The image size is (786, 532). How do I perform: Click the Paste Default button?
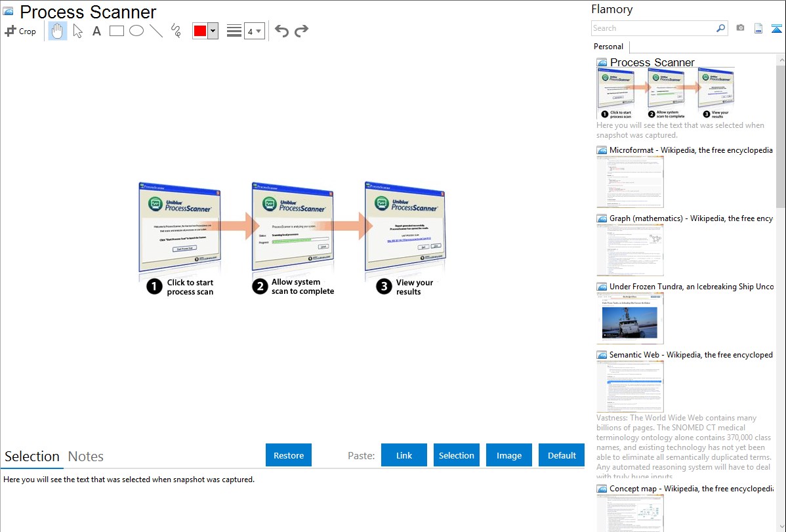[x=562, y=455]
